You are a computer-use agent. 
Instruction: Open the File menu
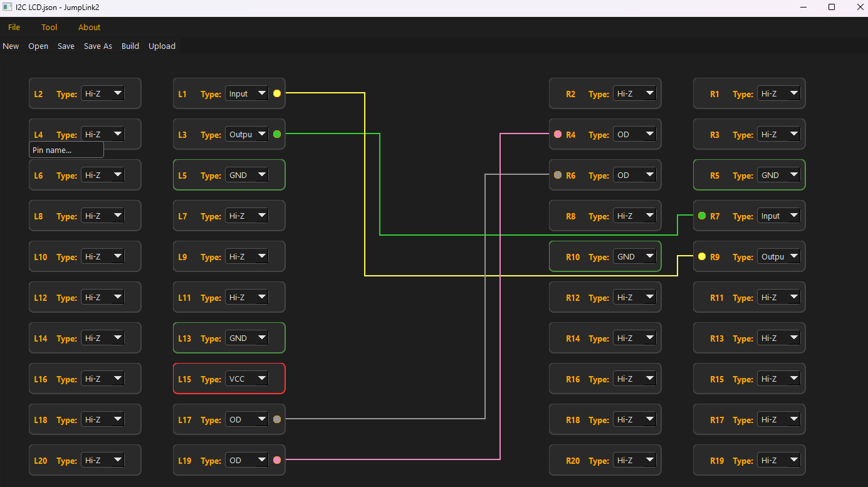click(x=14, y=27)
